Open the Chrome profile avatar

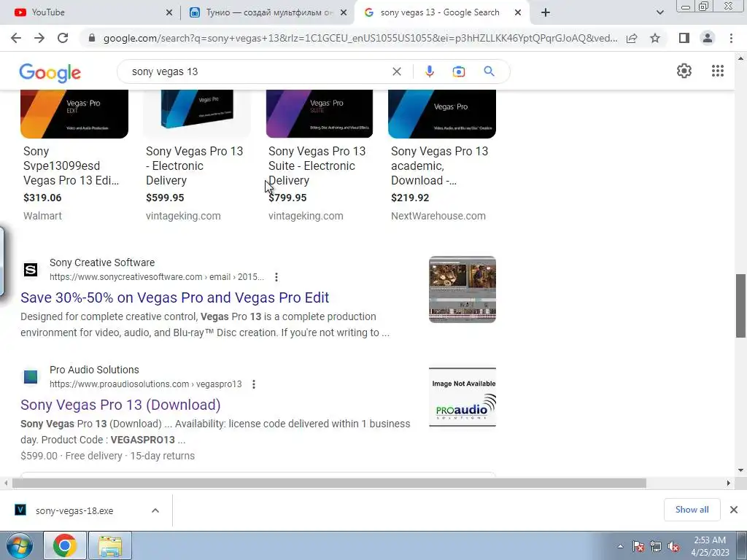coord(708,38)
